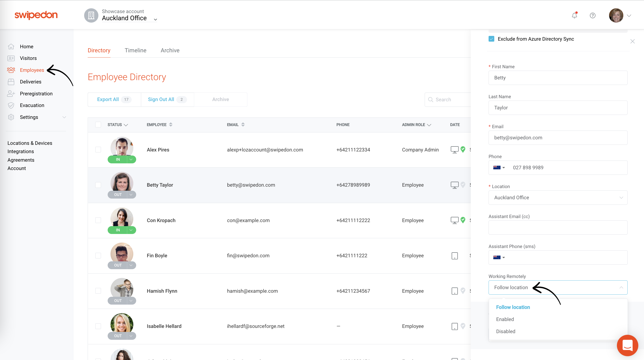644x360 pixels.
Task: Click the Deliveries box icon
Action: tap(11, 82)
